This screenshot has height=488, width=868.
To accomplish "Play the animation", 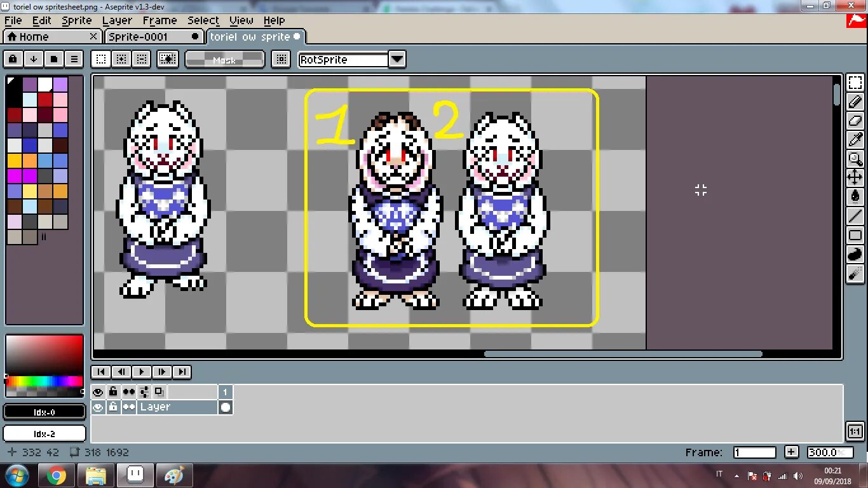I will [141, 372].
